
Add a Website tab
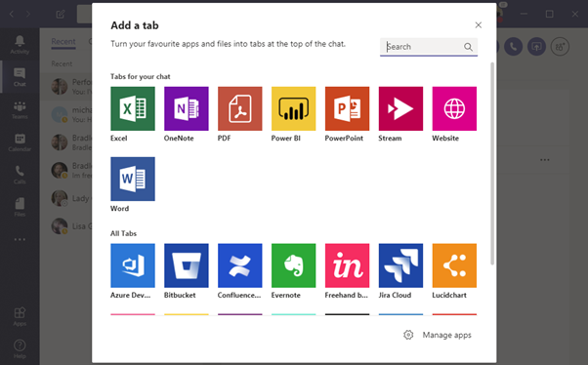454,108
